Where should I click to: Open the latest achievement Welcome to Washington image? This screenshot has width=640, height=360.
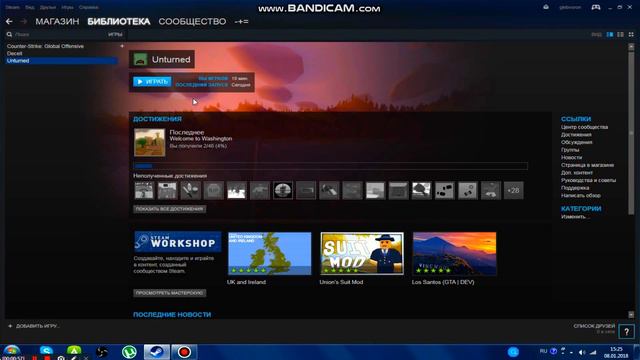[150, 142]
